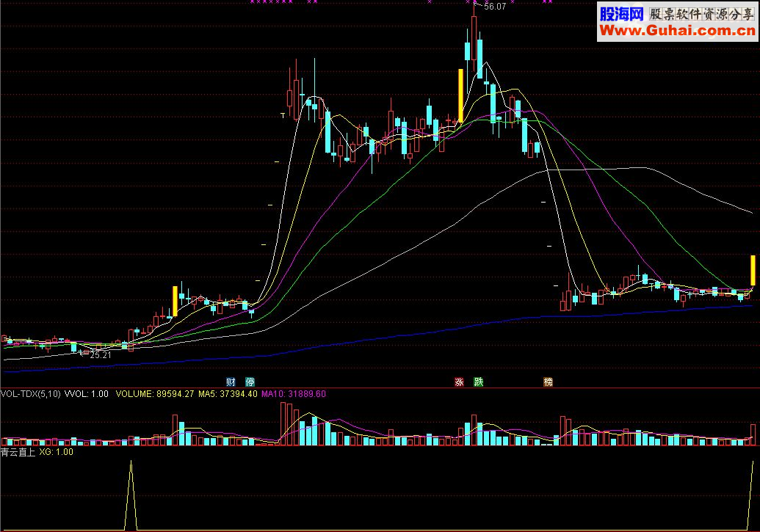Click the yellow signal bar at the chart's right edge
This screenshot has width=760, height=532.
click(753, 270)
